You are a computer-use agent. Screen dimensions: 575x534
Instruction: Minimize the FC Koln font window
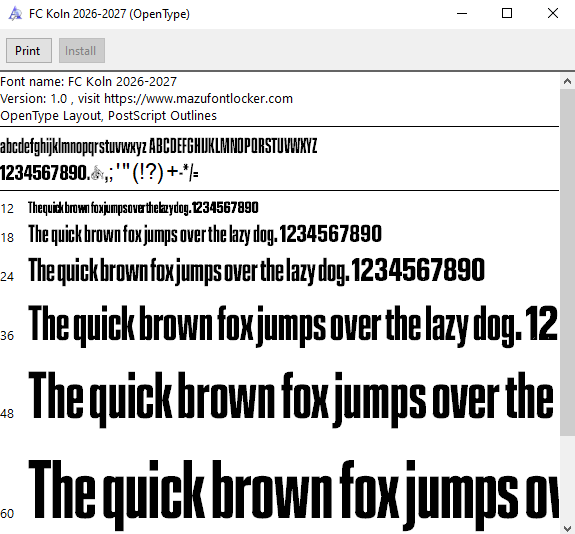462,14
